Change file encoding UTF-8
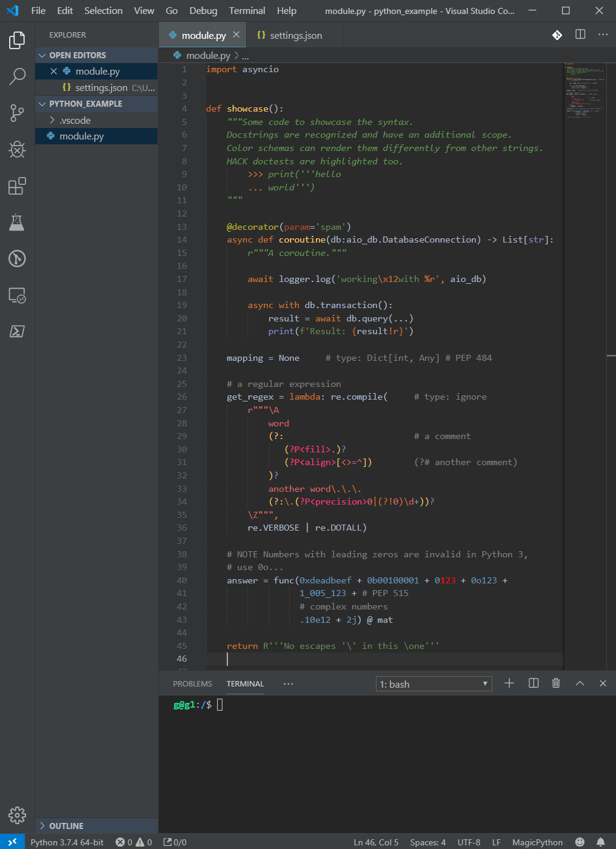Screen dimensions: 616x849 click(469, 842)
